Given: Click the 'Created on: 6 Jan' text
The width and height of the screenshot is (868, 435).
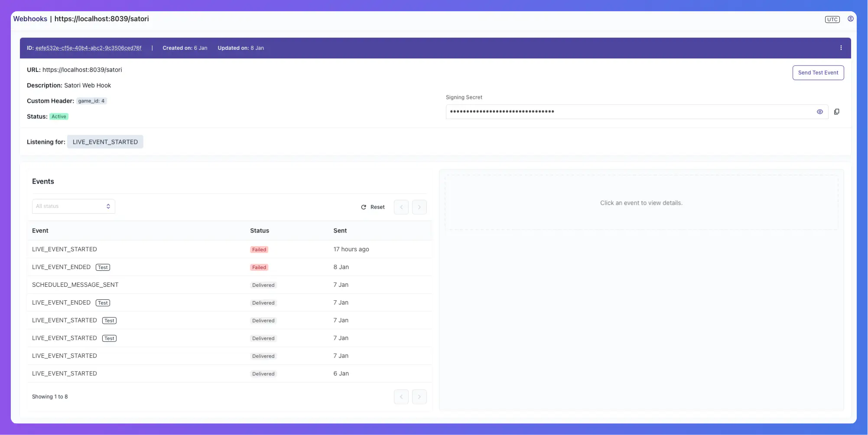Looking at the screenshot, I should (x=185, y=48).
